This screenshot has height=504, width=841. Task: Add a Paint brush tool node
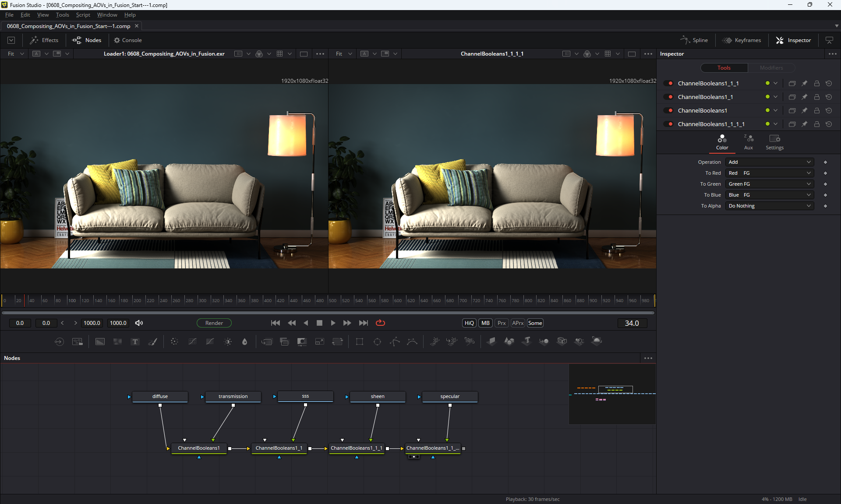tap(153, 342)
